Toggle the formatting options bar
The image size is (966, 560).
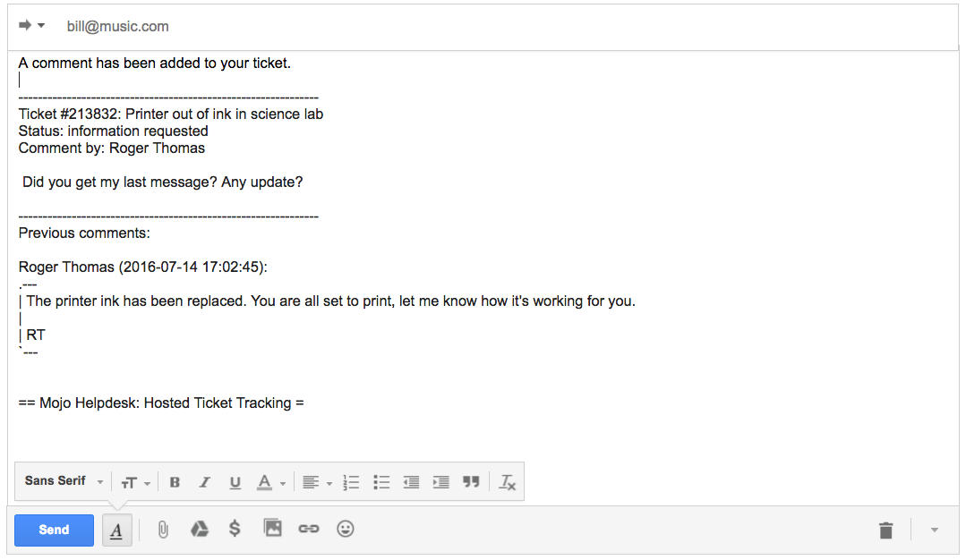click(x=116, y=530)
